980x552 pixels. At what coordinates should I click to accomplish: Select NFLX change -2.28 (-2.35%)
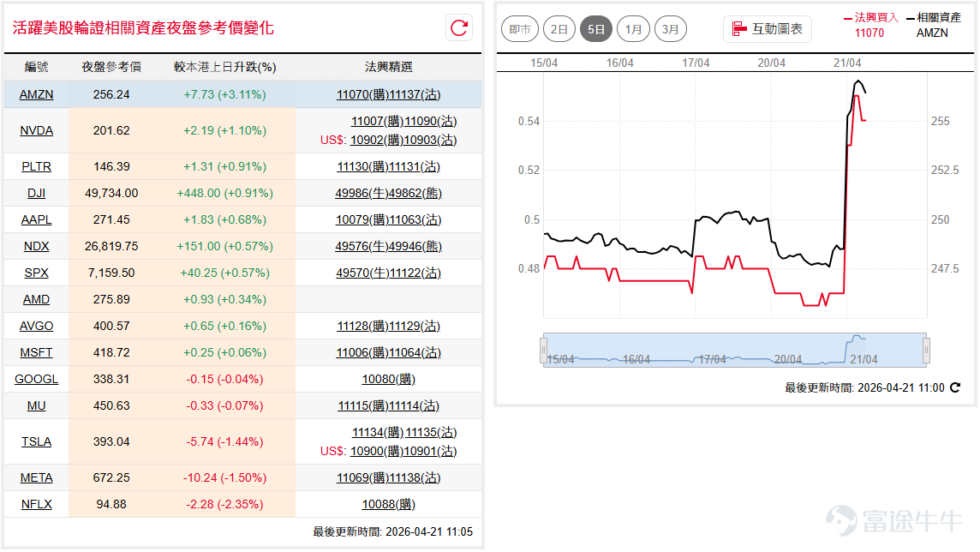225,505
